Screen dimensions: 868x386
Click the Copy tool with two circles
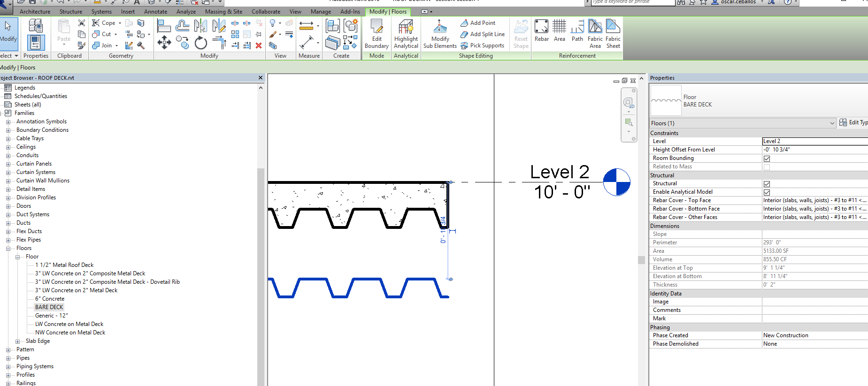point(182,43)
